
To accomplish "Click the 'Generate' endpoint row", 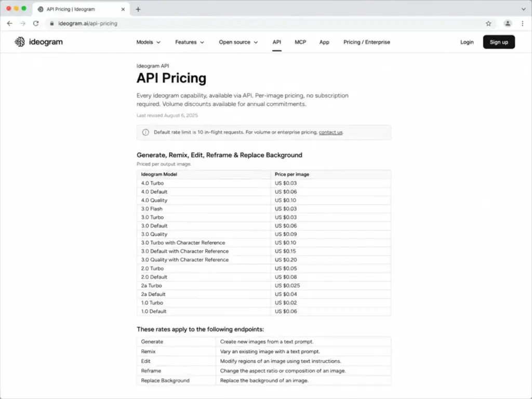I will (263, 342).
